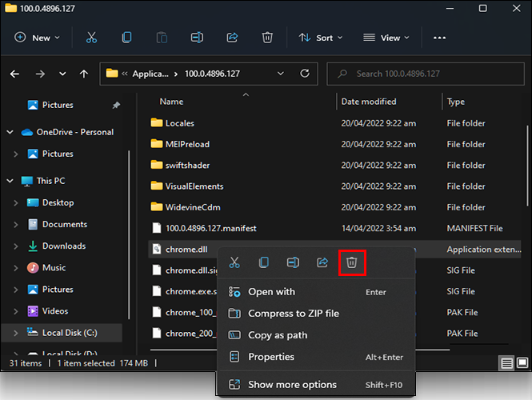Click the Rename icon in context menu

(293, 262)
